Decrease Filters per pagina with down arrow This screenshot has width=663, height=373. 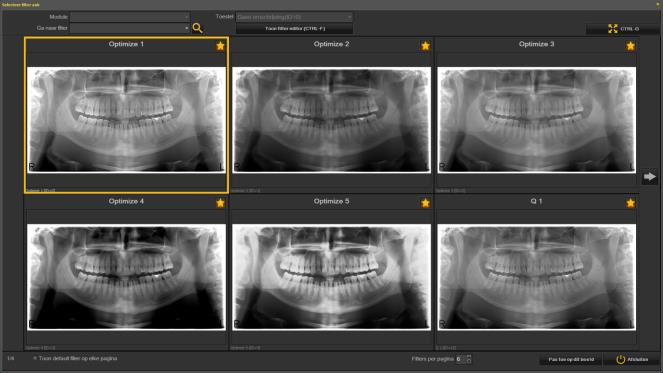(468, 362)
